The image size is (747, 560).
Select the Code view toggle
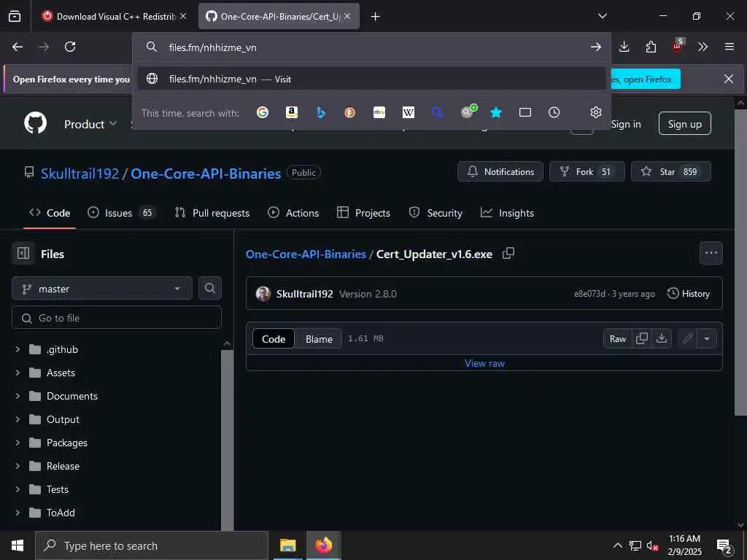274,339
